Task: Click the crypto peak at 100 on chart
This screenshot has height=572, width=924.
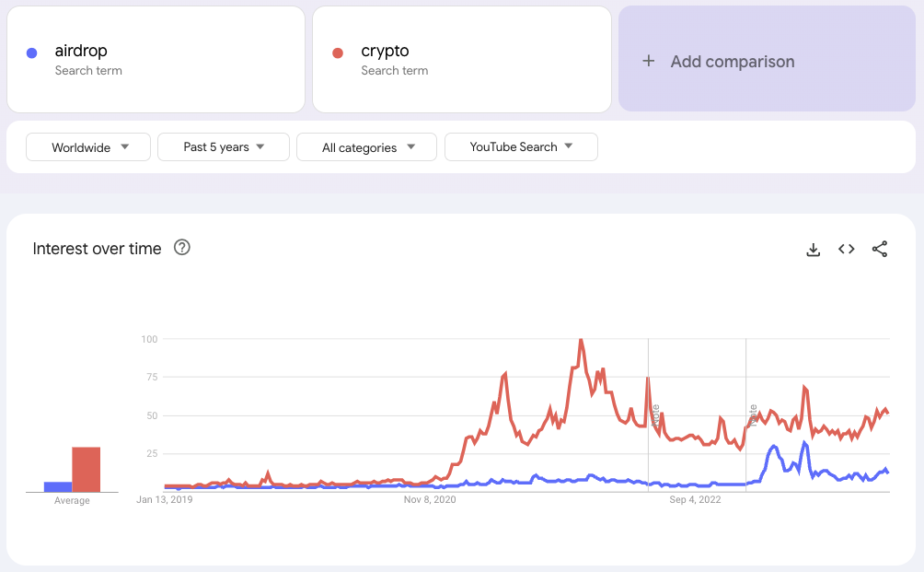Action: pyautogui.click(x=581, y=340)
